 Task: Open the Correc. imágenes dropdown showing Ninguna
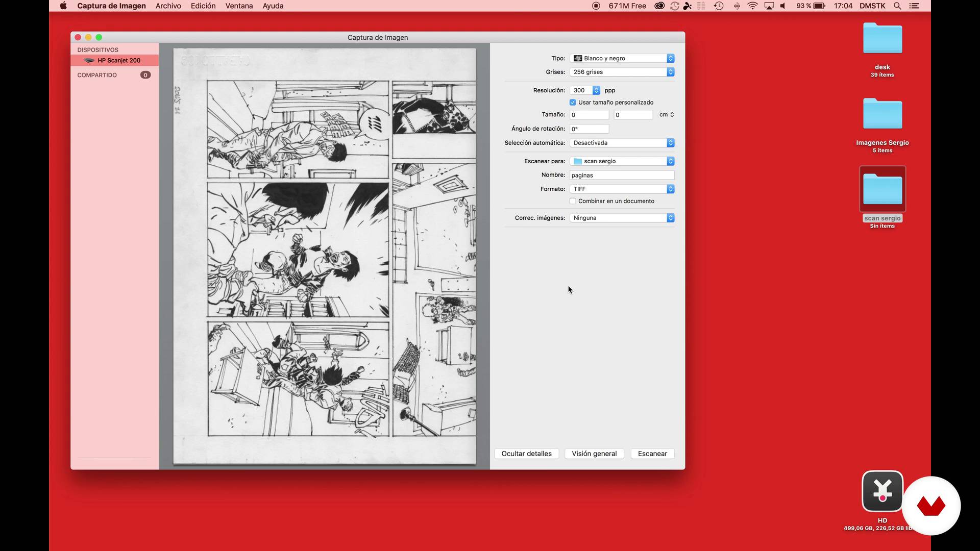tap(622, 218)
